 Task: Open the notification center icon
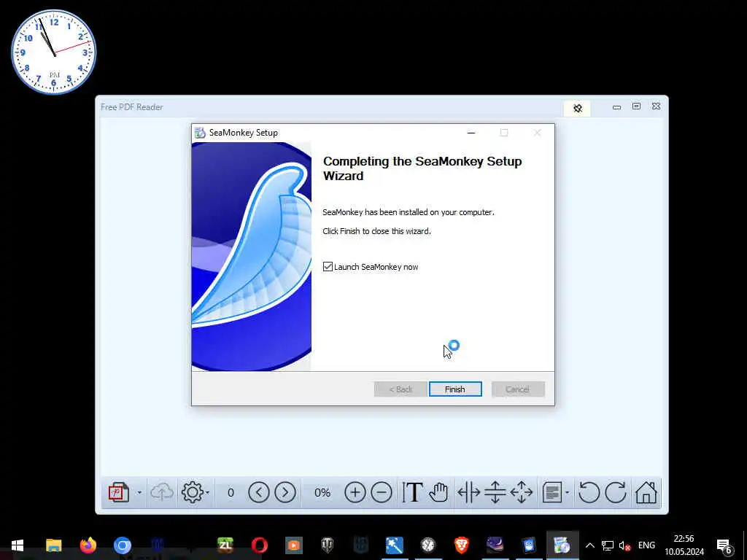coord(724,546)
